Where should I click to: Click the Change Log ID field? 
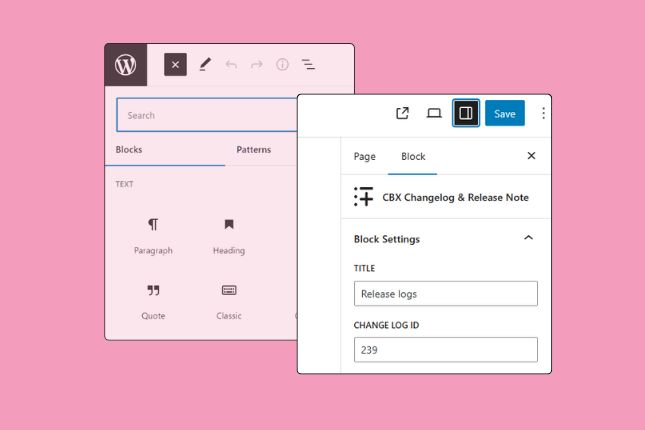tap(445, 350)
